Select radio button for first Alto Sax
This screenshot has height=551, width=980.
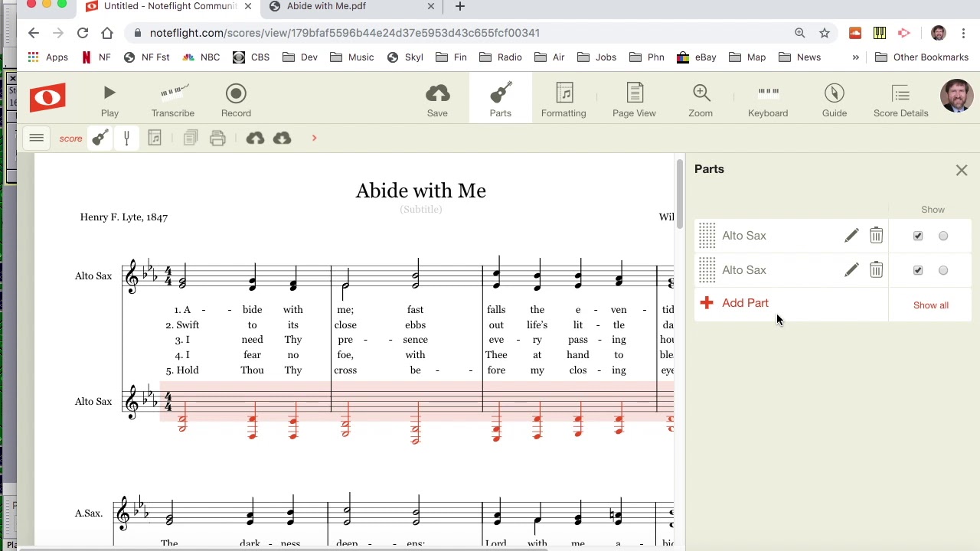(x=943, y=236)
